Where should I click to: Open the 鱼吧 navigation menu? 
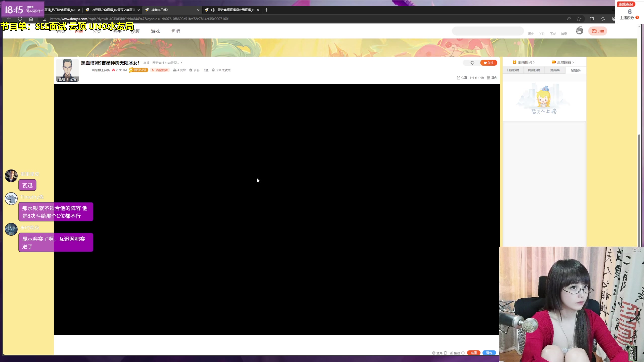click(x=176, y=31)
